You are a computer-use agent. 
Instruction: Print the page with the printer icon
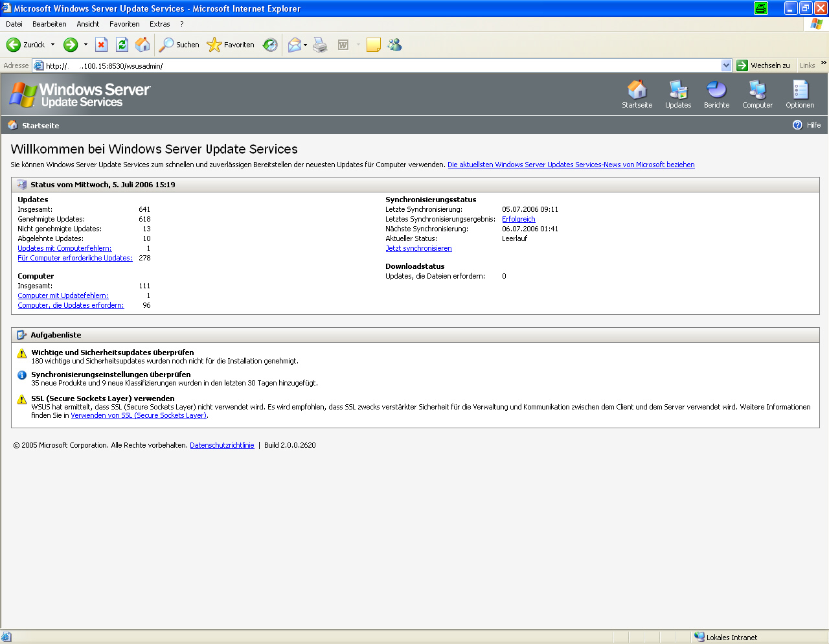coord(320,45)
